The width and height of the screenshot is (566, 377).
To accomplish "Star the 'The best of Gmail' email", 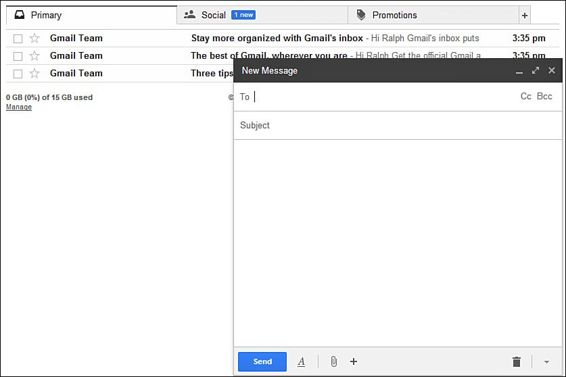I will 34,56.
